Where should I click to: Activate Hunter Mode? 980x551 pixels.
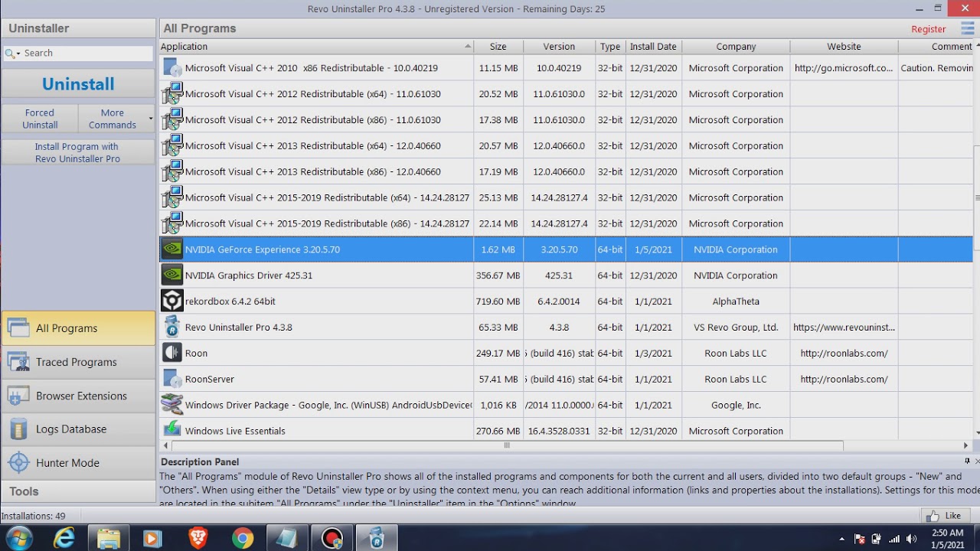point(78,463)
